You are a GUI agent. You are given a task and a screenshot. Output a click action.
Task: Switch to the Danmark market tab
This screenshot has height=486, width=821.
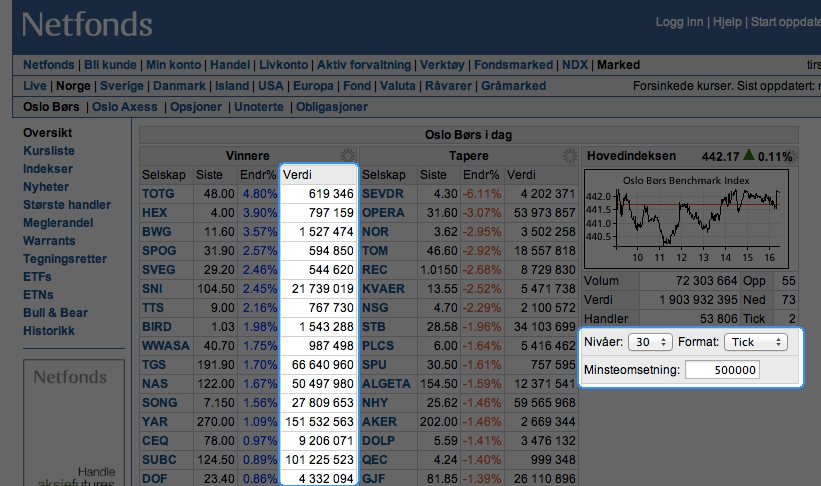pos(179,86)
